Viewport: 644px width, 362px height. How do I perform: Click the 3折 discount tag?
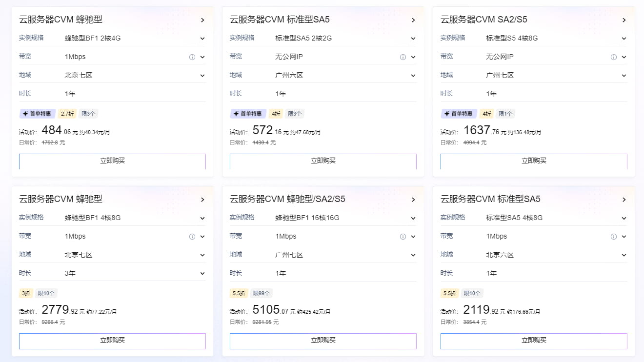tap(26, 293)
